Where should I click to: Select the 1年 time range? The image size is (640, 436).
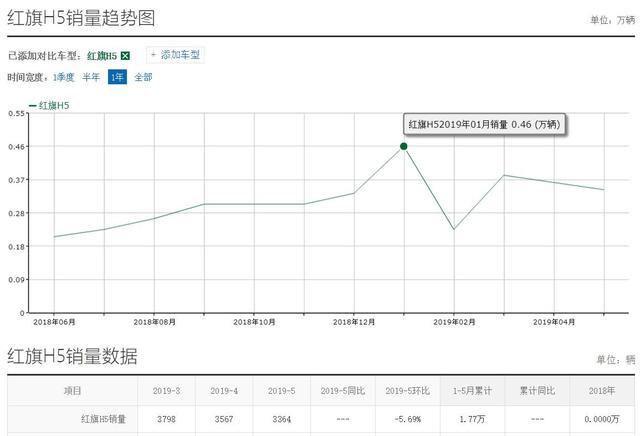coord(117,77)
